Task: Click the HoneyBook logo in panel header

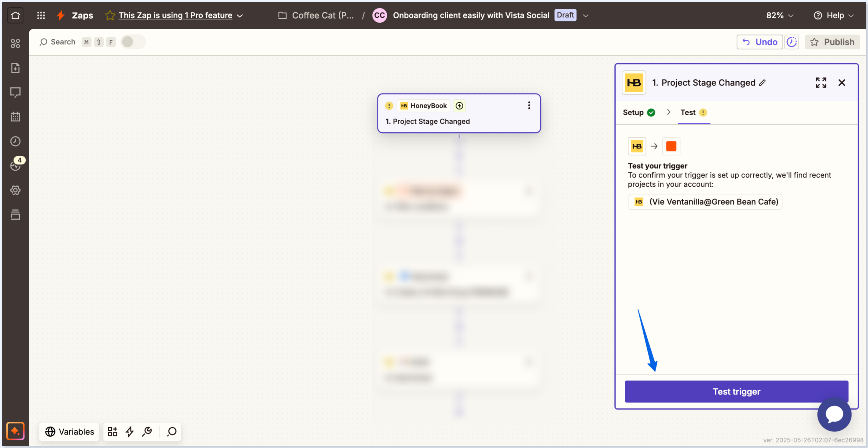Action: pos(634,83)
